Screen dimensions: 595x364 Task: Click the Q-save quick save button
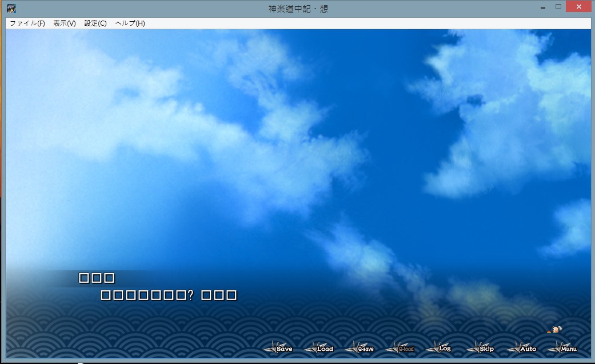[360, 347]
